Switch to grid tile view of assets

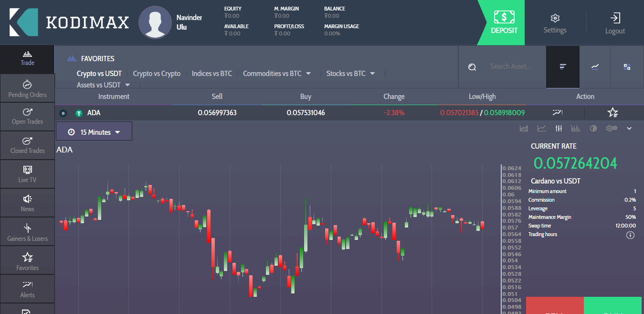(627, 67)
